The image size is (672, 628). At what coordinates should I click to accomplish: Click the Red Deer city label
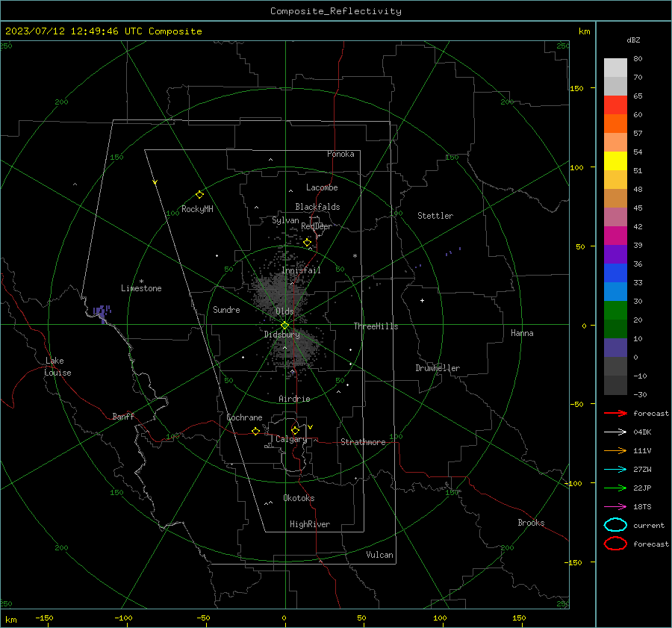click(x=317, y=226)
